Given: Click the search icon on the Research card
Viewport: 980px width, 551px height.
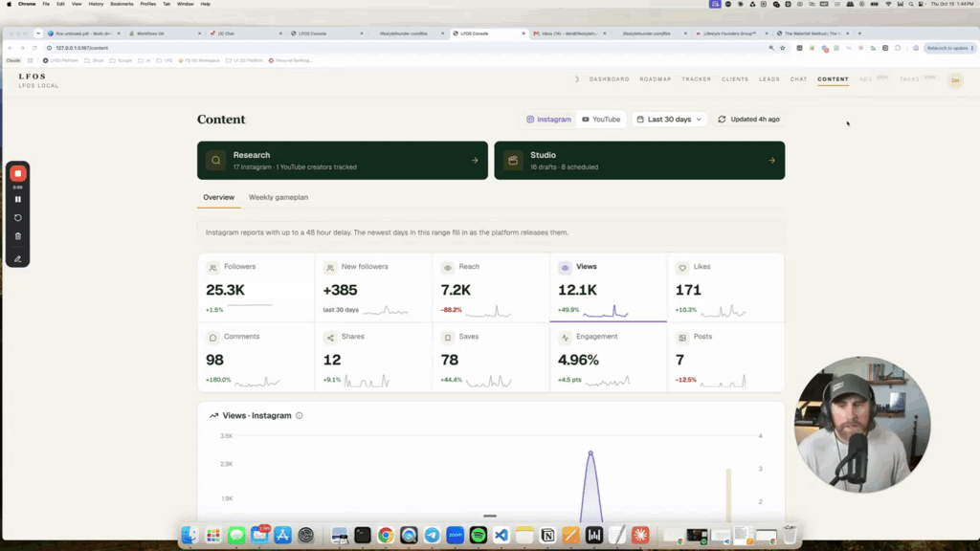Looking at the screenshot, I should tap(215, 161).
